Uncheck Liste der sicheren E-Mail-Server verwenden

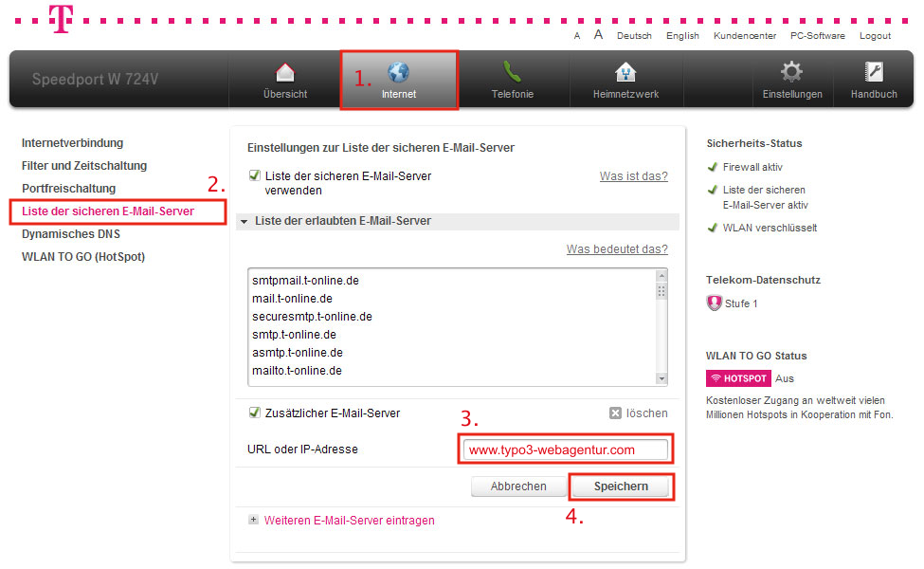tap(255, 175)
